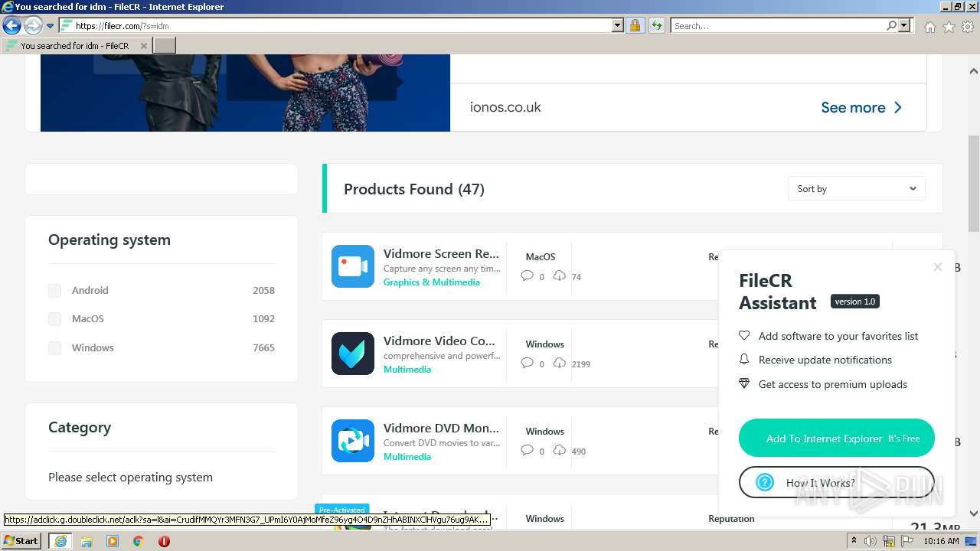Open the 'Sort by' dropdown

[x=856, y=189]
